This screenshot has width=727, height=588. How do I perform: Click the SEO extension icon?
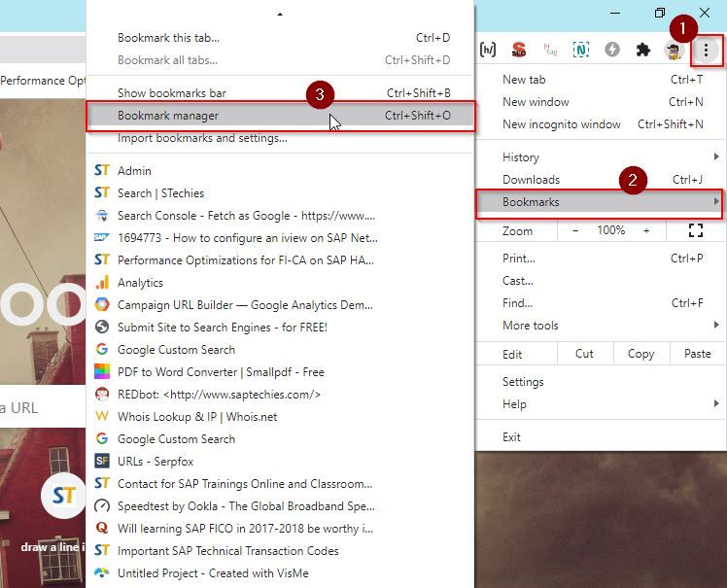point(519,50)
